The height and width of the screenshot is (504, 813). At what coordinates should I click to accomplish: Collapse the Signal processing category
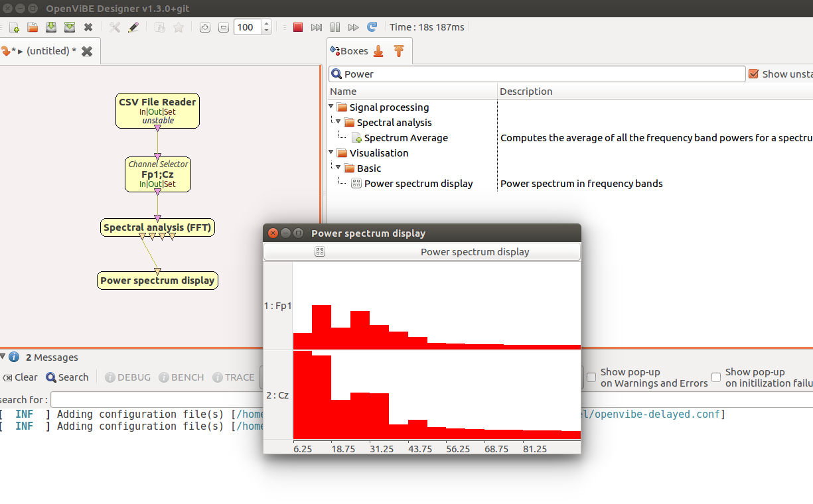[331, 107]
